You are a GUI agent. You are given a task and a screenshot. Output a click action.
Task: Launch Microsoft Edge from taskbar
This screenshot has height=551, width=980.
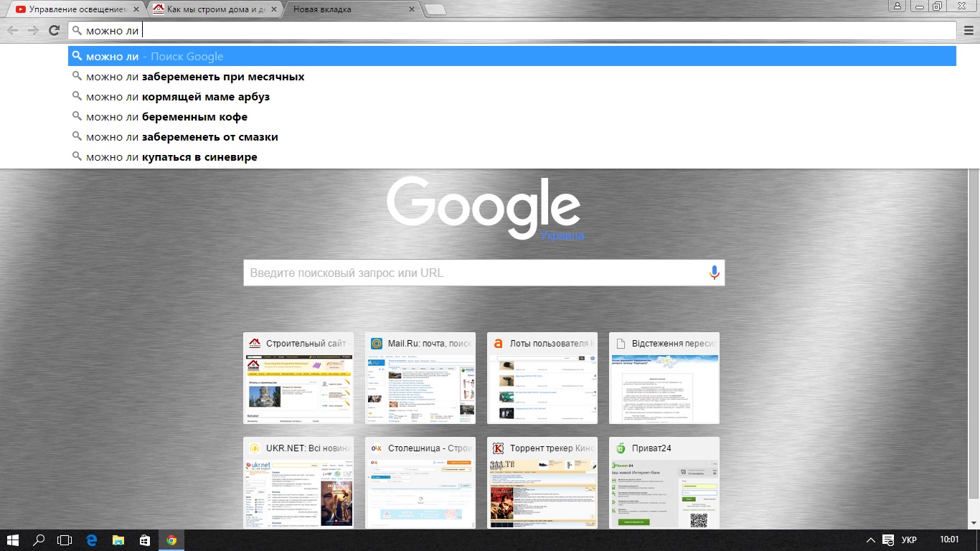(x=91, y=540)
